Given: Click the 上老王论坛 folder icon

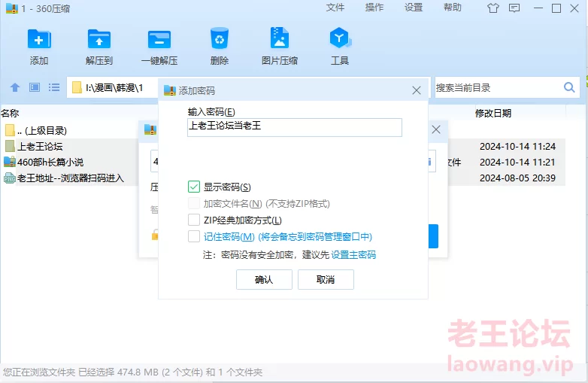Looking at the screenshot, I should click(10, 146).
